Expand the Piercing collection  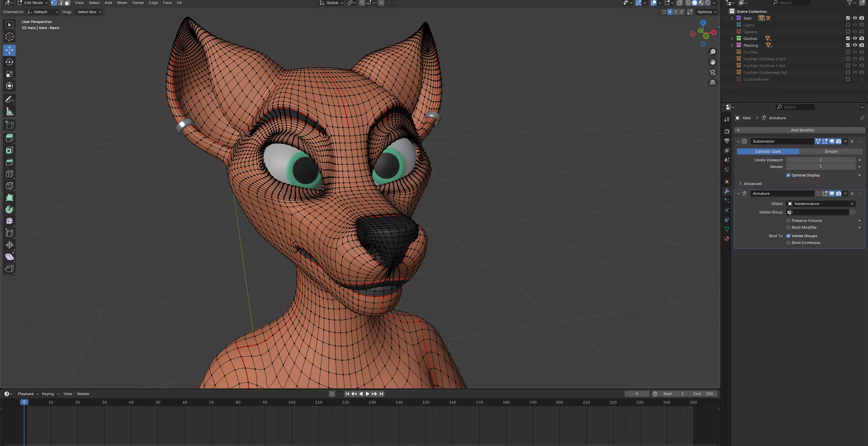pos(732,45)
